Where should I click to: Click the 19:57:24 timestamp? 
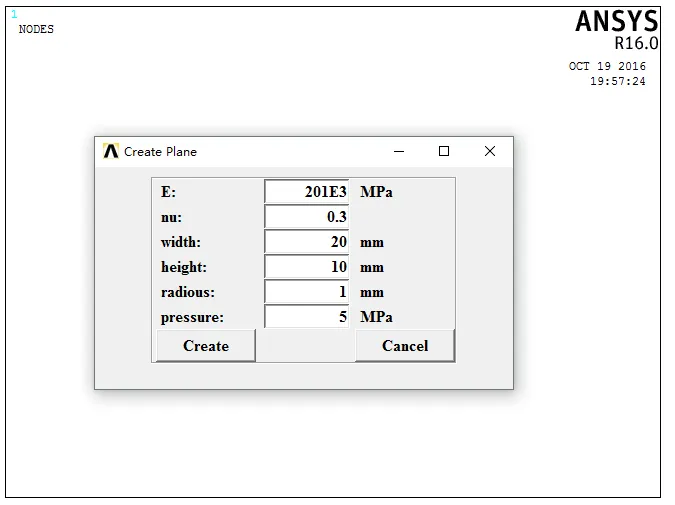618,81
